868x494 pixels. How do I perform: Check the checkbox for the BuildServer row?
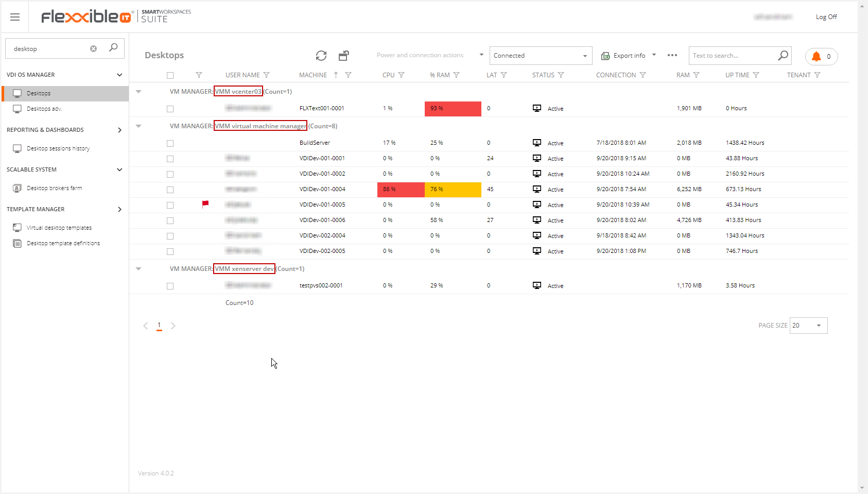[170, 143]
